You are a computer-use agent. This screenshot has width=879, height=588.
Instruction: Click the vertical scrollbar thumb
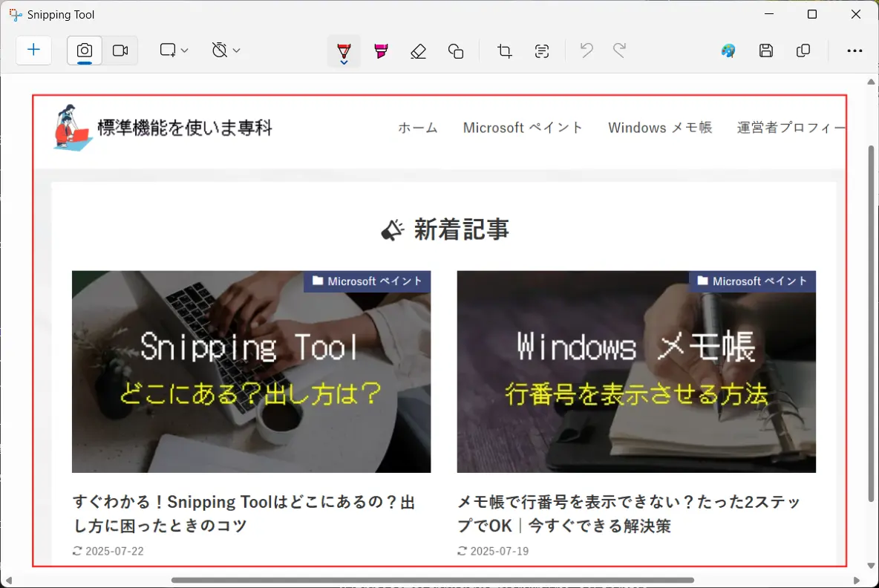coord(871,324)
